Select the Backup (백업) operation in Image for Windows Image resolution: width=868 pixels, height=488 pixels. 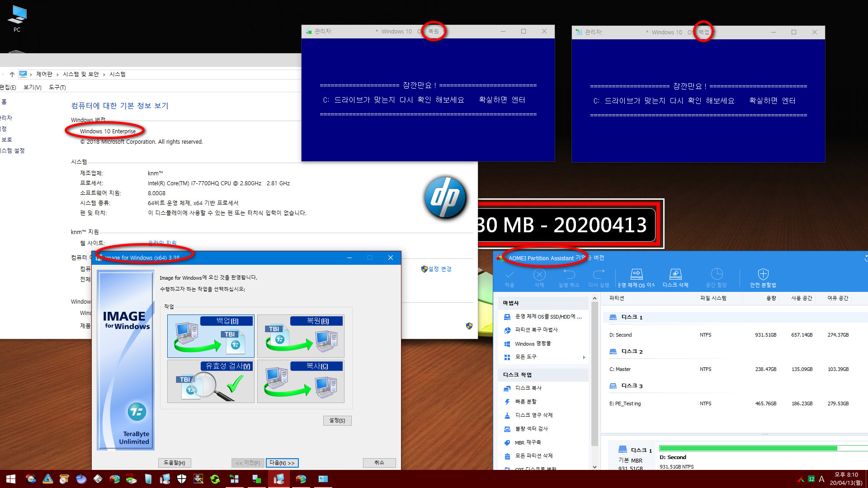pyautogui.click(x=211, y=336)
